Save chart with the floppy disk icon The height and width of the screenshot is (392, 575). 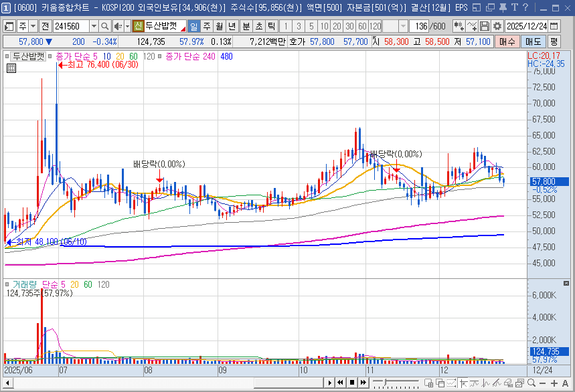pyautogui.click(x=485, y=26)
